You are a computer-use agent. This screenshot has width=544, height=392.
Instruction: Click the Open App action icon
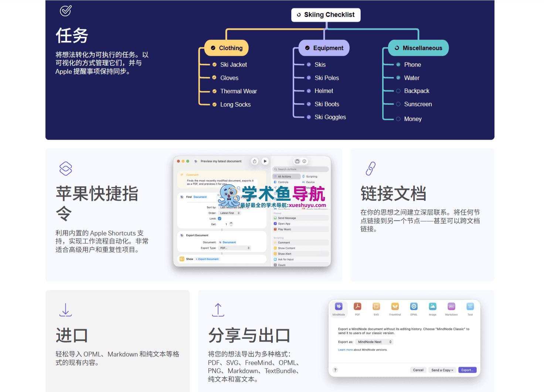275,224
